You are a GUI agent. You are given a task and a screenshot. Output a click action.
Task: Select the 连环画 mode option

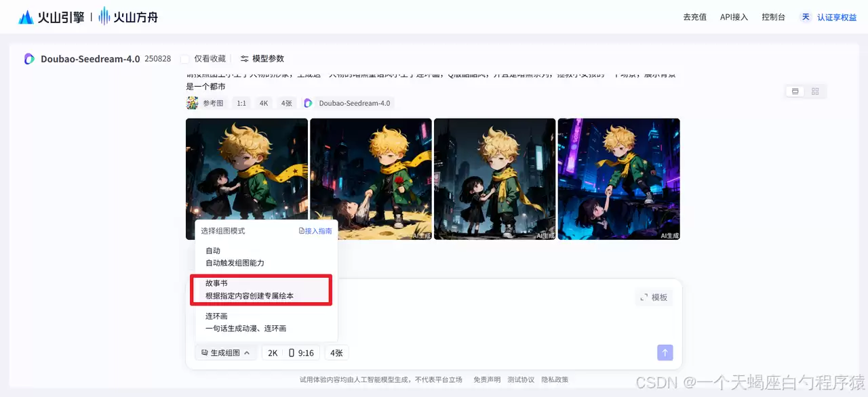(x=266, y=322)
